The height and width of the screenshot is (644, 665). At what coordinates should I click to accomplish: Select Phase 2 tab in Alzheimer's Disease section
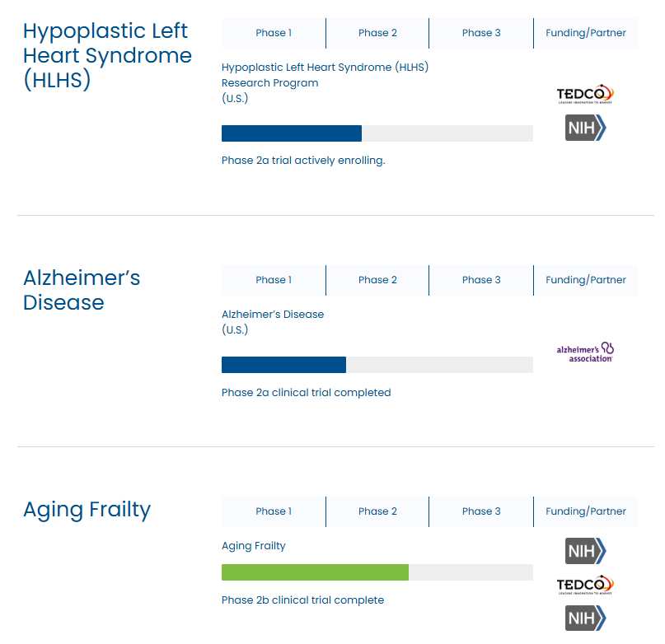pos(377,280)
